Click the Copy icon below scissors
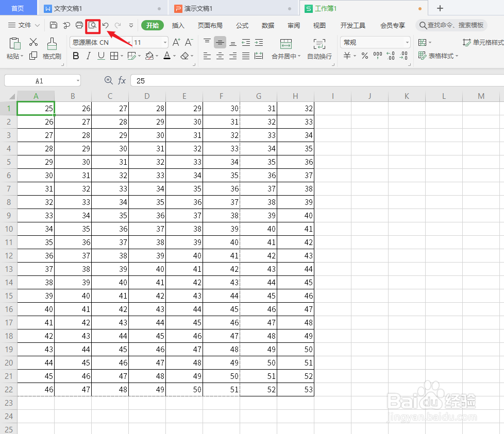Image resolution: width=504 pixels, height=434 pixels. [x=33, y=56]
